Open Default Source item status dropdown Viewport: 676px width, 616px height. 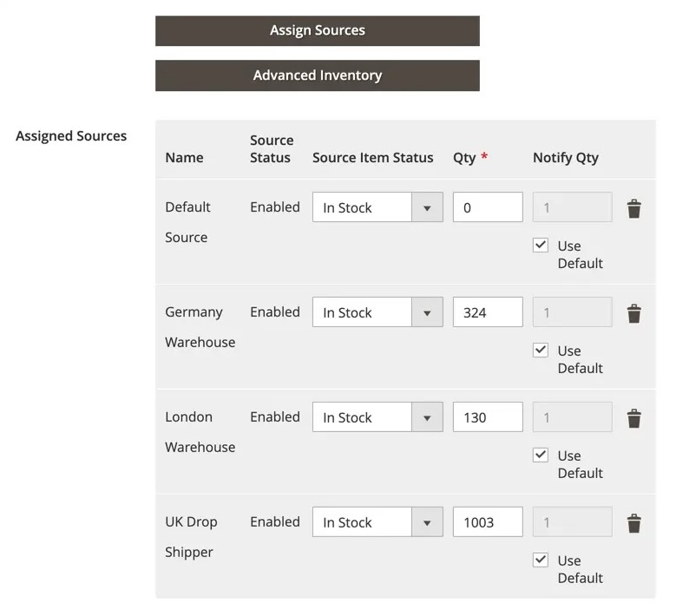coord(377,207)
